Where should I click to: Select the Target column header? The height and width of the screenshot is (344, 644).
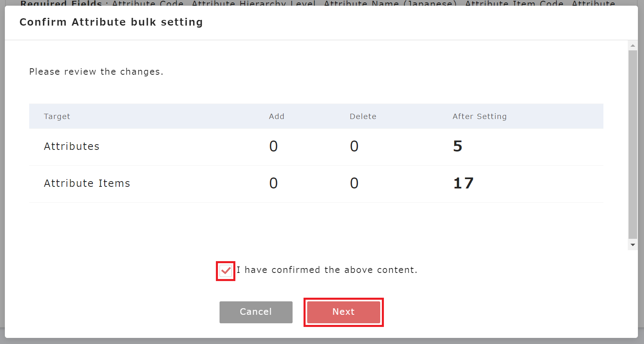57,117
